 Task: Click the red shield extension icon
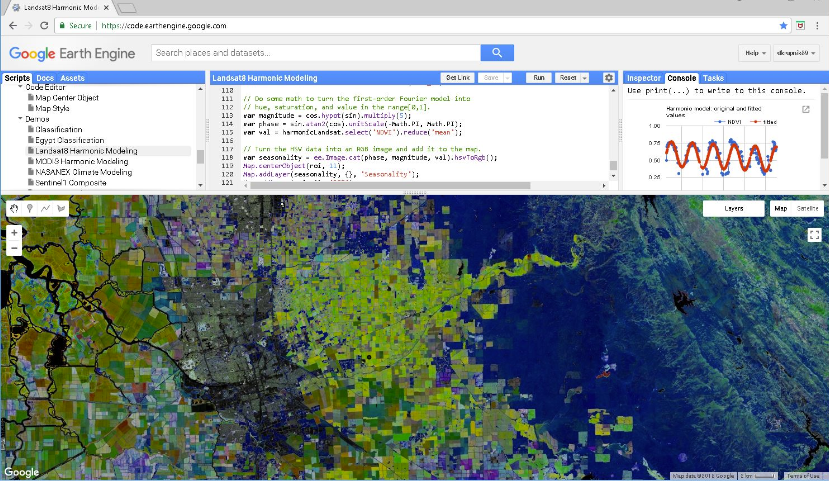[800, 25]
